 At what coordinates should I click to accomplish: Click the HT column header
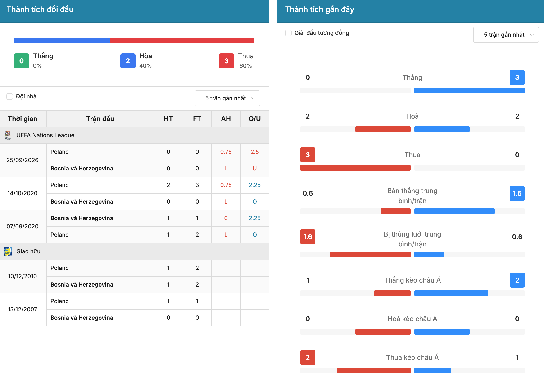click(x=168, y=119)
